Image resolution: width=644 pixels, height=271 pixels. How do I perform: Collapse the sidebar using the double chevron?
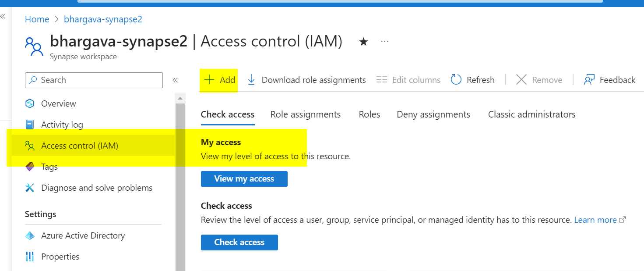(175, 80)
